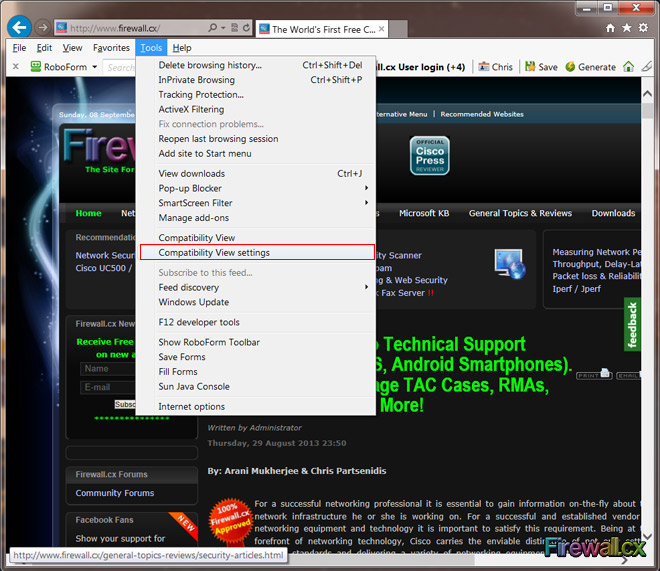The width and height of the screenshot is (660, 571).
Task: Click the Name field in newsletter form
Action: [x=108, y=369]
